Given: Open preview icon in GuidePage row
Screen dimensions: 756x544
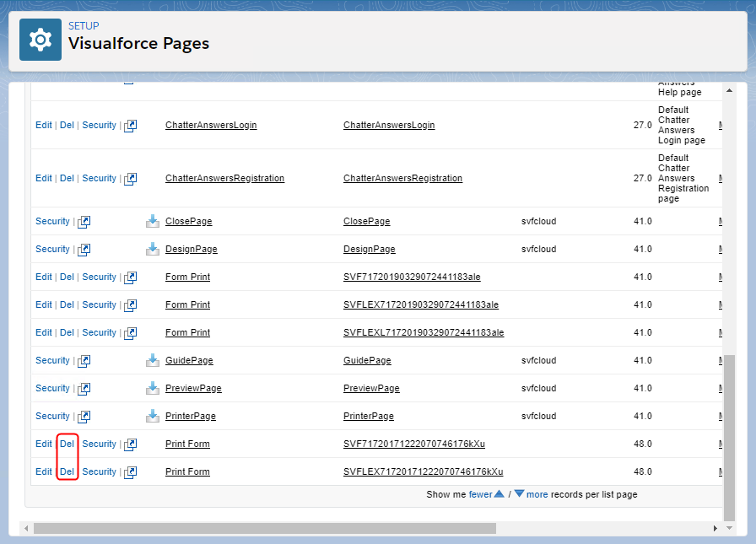Looking at the screenshot, I should click(x=84, y=361).
